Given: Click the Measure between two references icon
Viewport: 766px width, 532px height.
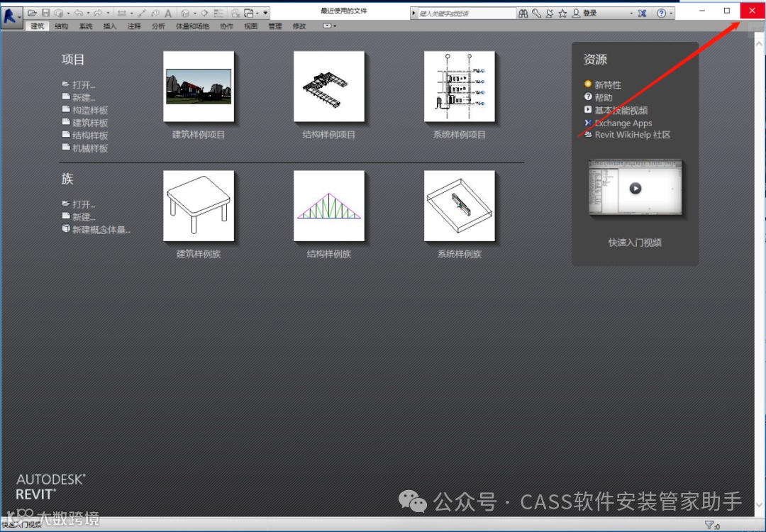Looking at the screenshot, I should pos(122,13).
